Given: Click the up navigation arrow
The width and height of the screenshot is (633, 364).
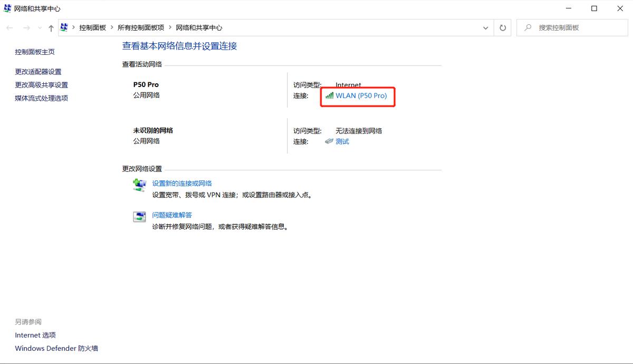Looking at the screenshot, I should (51, 27).
